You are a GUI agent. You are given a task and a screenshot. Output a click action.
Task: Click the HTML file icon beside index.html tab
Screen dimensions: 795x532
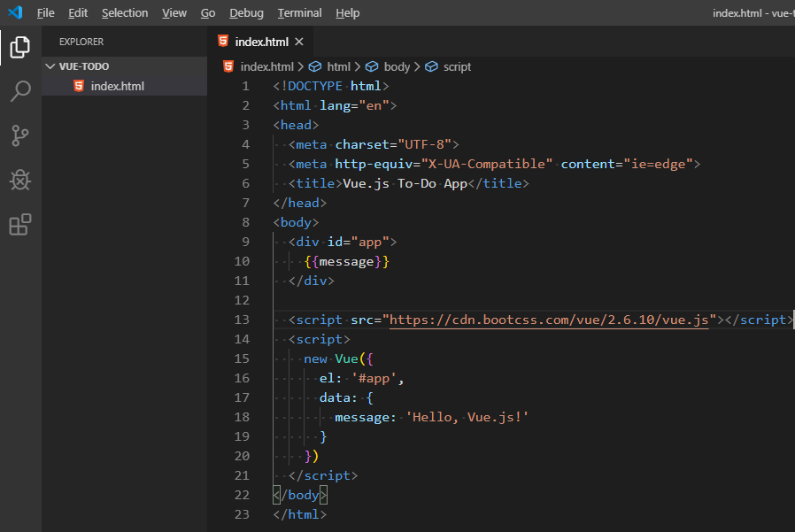[x=224, y=41]
